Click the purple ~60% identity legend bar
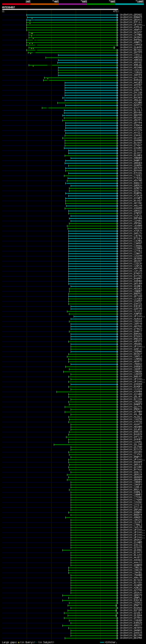 tap(73, 4)
